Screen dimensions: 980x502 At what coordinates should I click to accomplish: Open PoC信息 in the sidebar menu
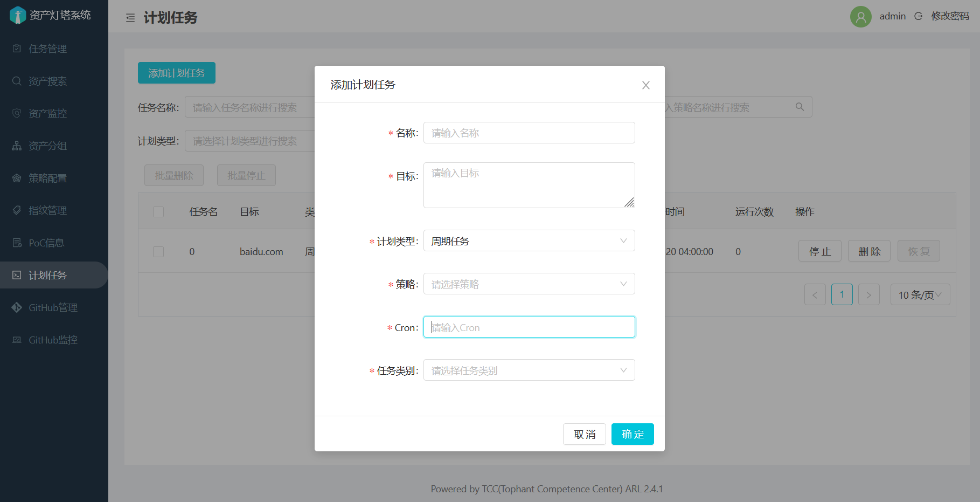point(54,243)
